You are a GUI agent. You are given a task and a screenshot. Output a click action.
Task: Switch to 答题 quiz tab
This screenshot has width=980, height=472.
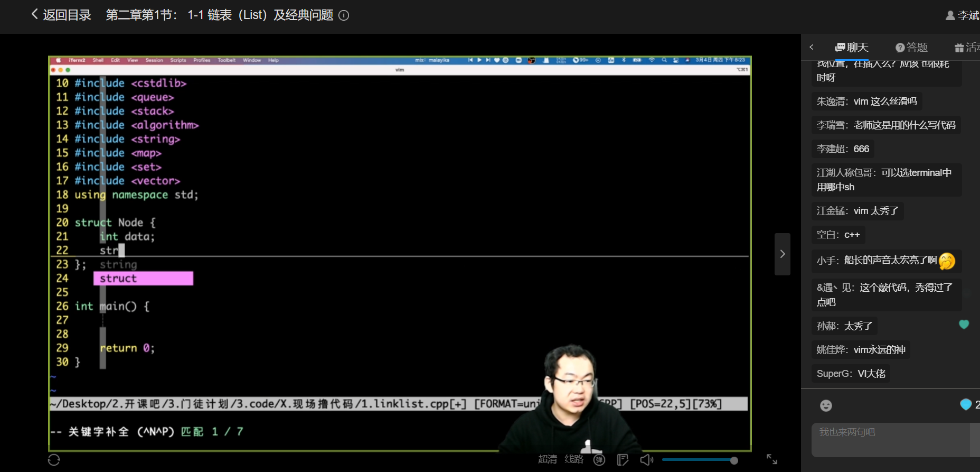(911, 48)
